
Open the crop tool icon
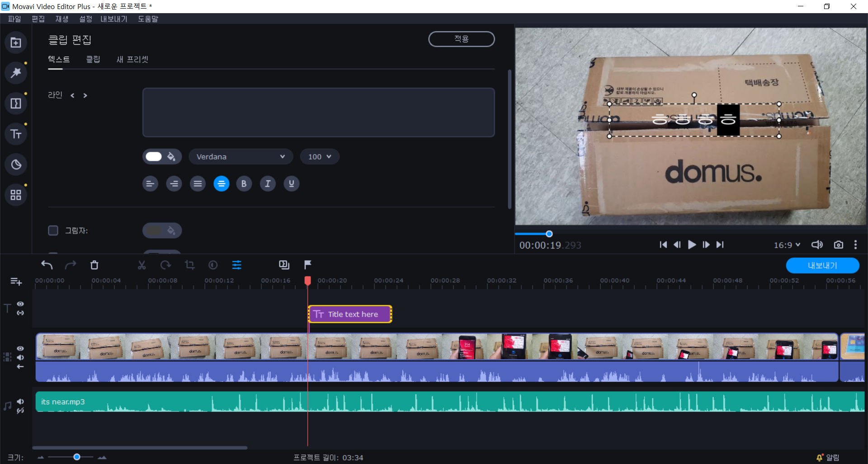tap(189, 265)
